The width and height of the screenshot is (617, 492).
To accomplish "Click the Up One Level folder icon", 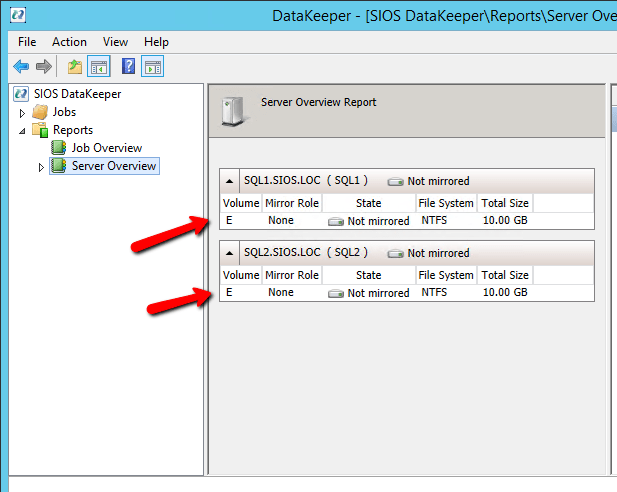I will pos(75,67).
